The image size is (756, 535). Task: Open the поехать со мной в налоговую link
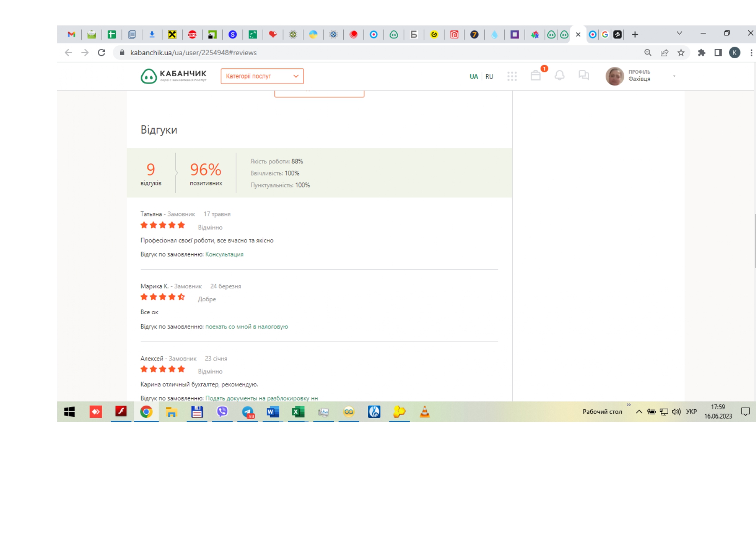246,327
